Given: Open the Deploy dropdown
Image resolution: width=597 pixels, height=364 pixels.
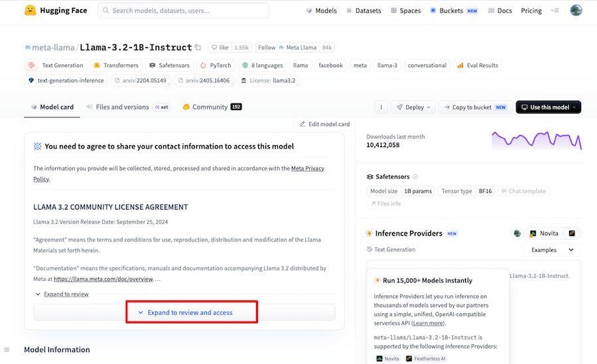Looking at the screenshot, I should coord(413,107).
